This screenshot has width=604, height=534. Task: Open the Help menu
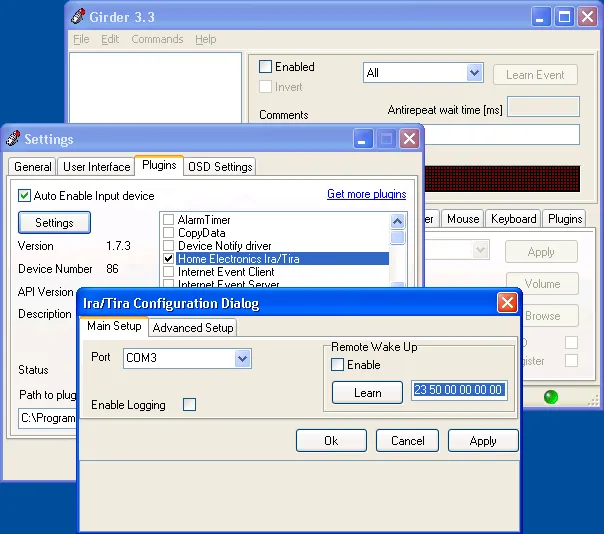coord(205,39)
